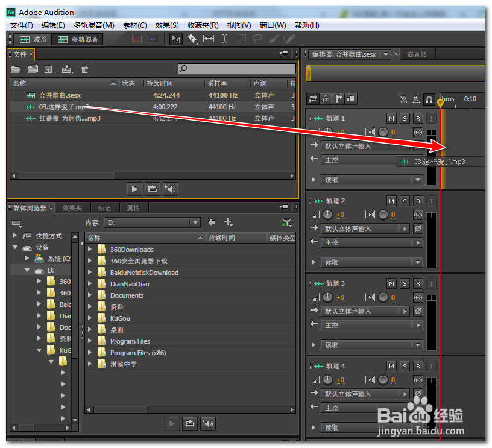Open the editor session dropdown

[x=386, y=55]
